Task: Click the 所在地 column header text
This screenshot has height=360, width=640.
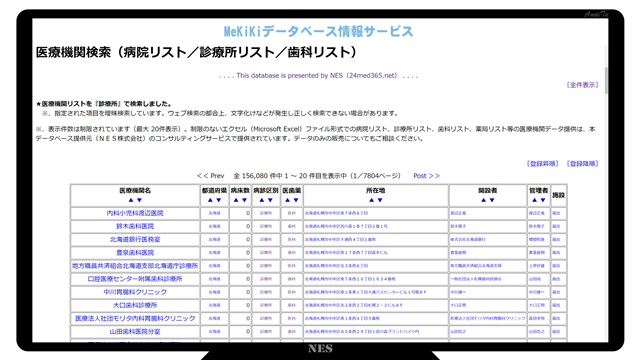Action: (376, 191)
